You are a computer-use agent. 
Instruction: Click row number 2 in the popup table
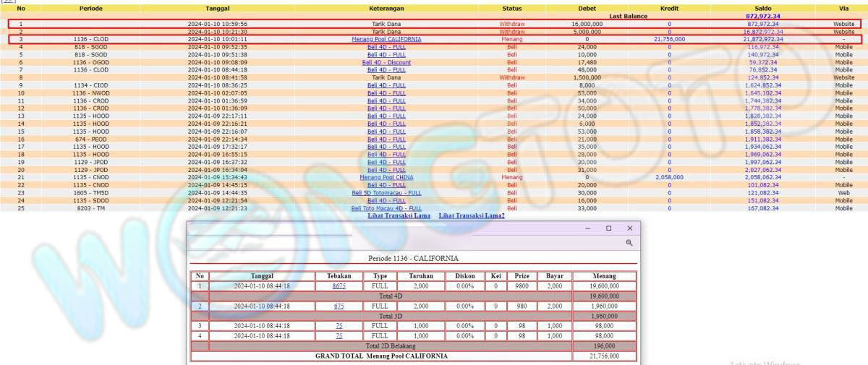coord(199,306)
